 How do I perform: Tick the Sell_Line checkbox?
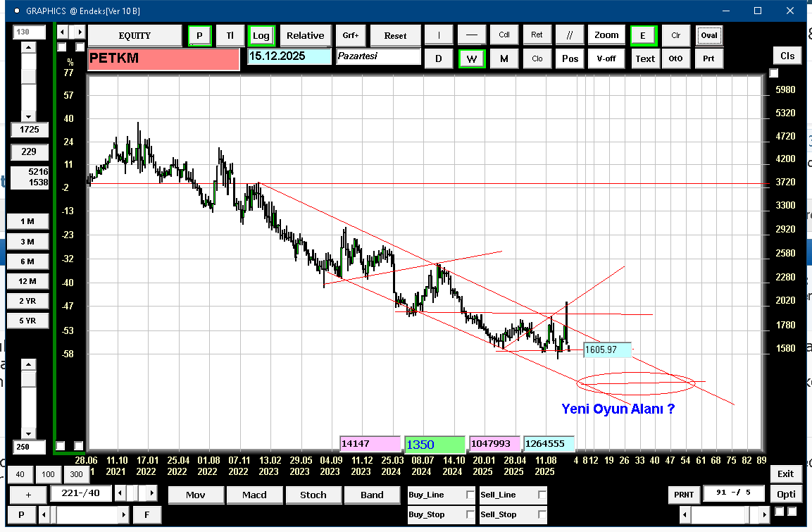542,495
